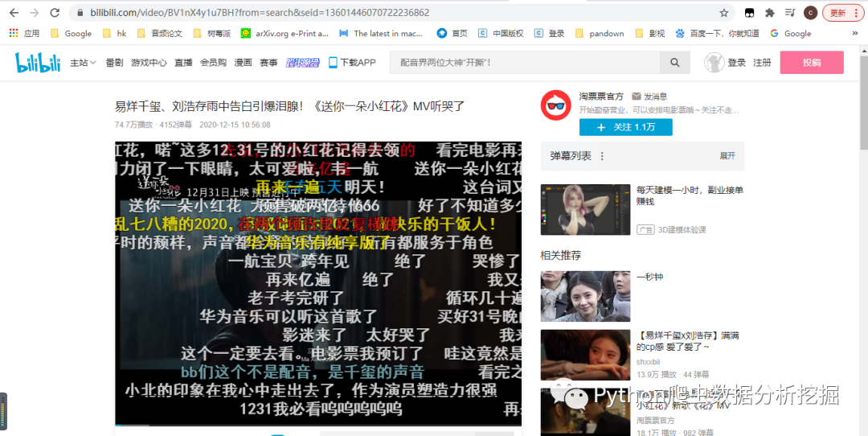Screen dimensions: 868x436
Task: Open the 影视 bookmark folder
Action: point(650,33)
